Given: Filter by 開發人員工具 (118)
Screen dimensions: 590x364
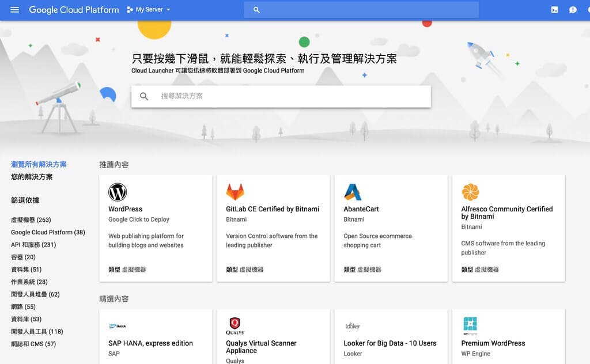Looking at the screenshot, I should tap(37, 331).
